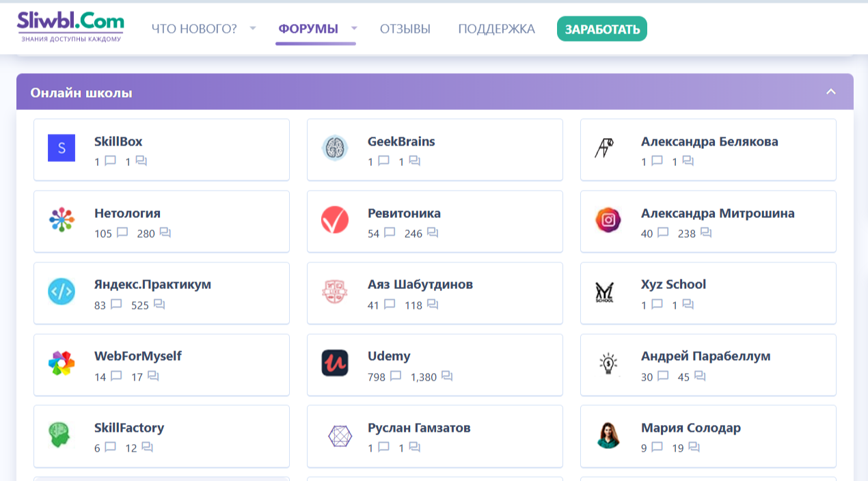Image resolution: width=868 pixels, height=481 pixels.
Task: Click the threads icon under Яндекс.Практикум
Action: tap(116, 305)
